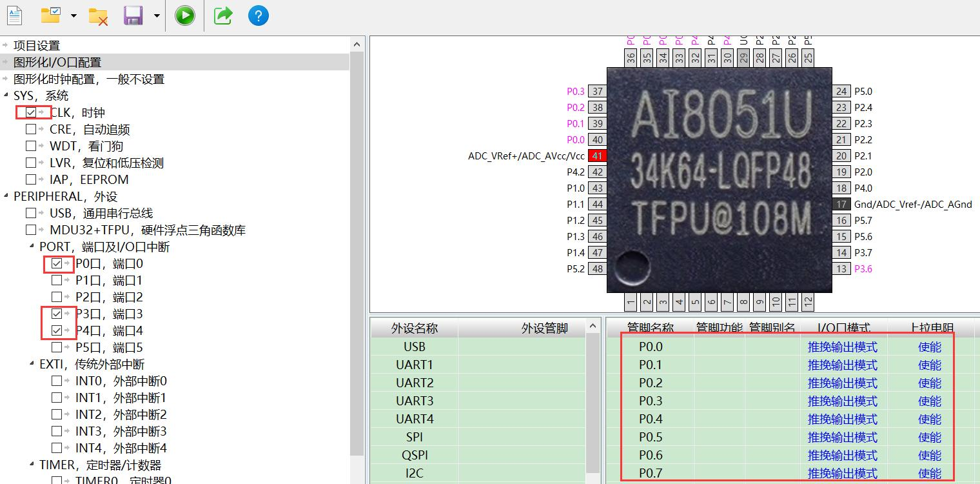
Task: Collapse the TIMER，定时器/计数器 node
Action: click(x=32, y=465)
